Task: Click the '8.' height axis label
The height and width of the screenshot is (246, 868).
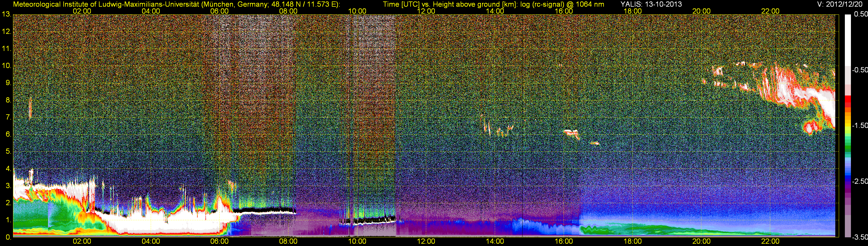Action: (x=9, y=100)
